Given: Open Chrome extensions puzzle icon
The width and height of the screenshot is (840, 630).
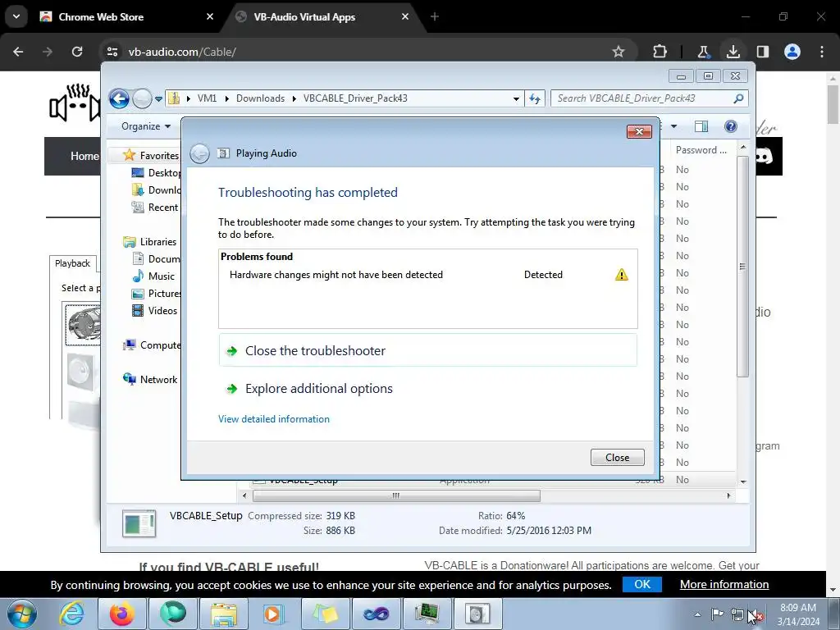Looking at the screenshot, I should [x=660, y=52].
